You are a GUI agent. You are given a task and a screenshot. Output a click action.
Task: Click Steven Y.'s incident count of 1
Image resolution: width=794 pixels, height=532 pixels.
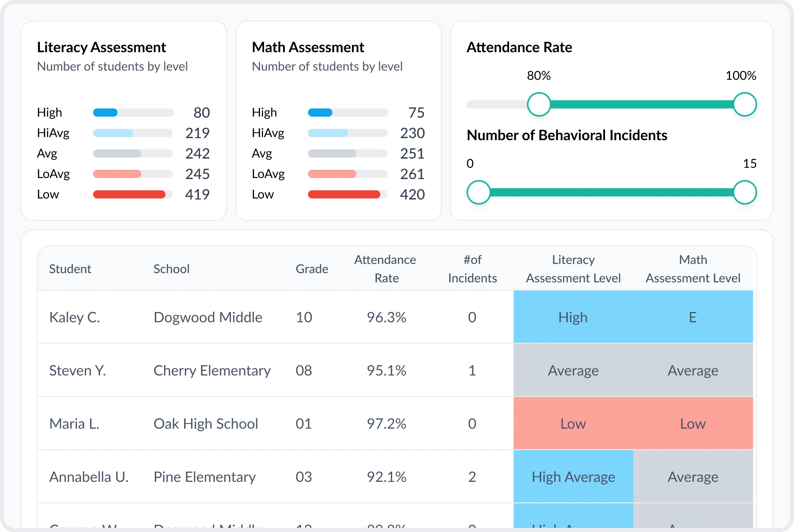[x=472, y=371]
